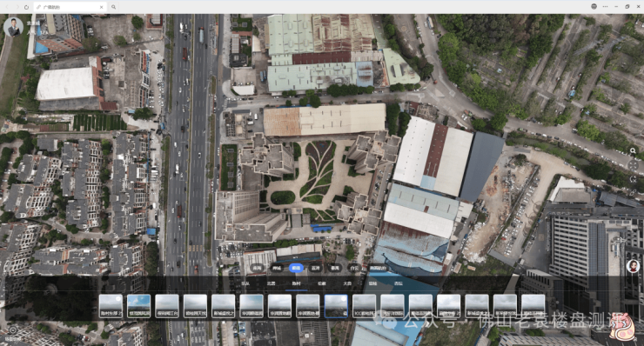Toggle fullscreen with the four-arrow icon
Viewport: 644px width, 346px height.
[633, 165]
